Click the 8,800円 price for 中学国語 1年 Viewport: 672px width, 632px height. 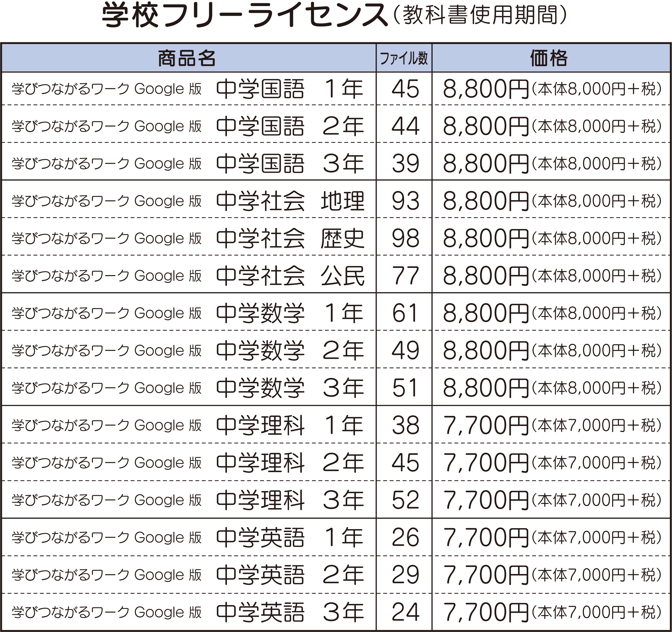coord(486,89)
